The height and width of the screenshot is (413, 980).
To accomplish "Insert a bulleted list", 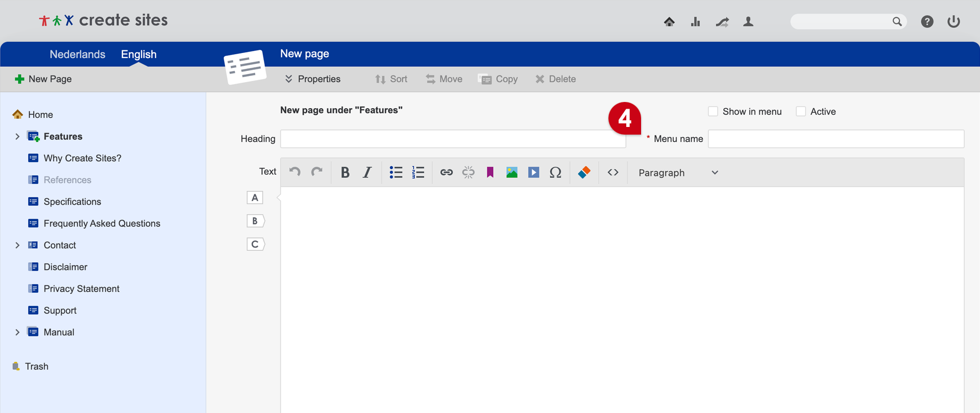I will (396, 173).
